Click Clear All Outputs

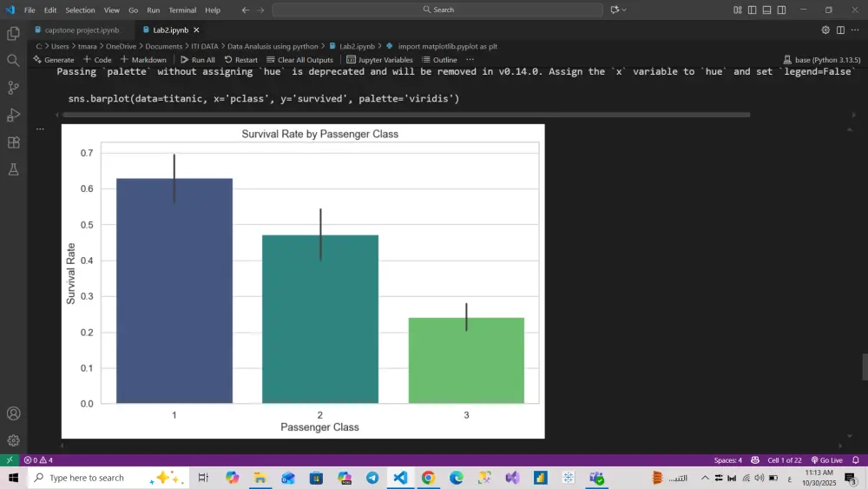[x=299, y=60]
